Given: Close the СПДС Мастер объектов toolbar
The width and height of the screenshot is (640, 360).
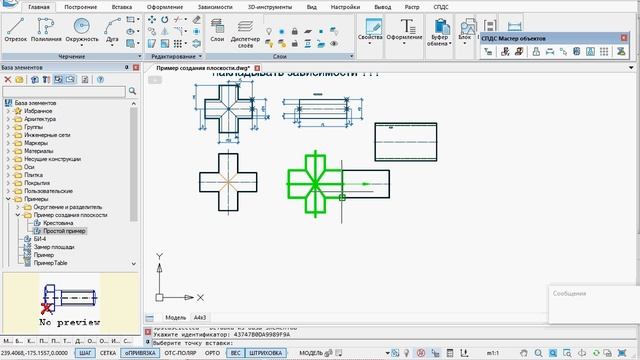Looking at the screenshot, I should [x=624, y=38].
